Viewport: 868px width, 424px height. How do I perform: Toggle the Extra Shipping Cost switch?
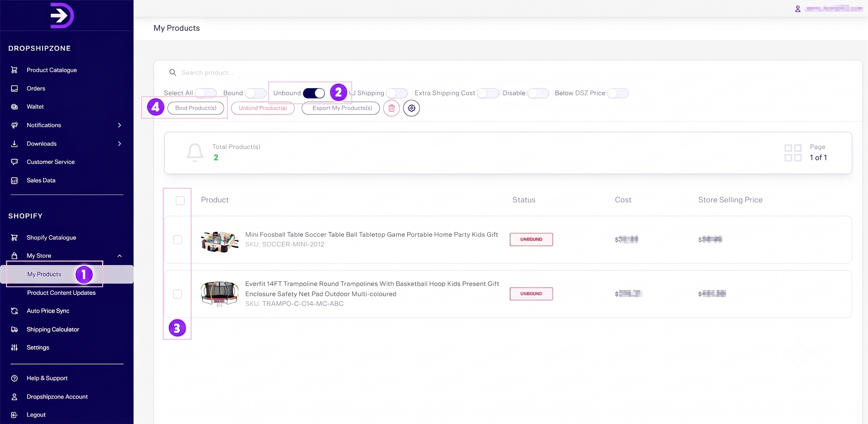coord(488,93)
